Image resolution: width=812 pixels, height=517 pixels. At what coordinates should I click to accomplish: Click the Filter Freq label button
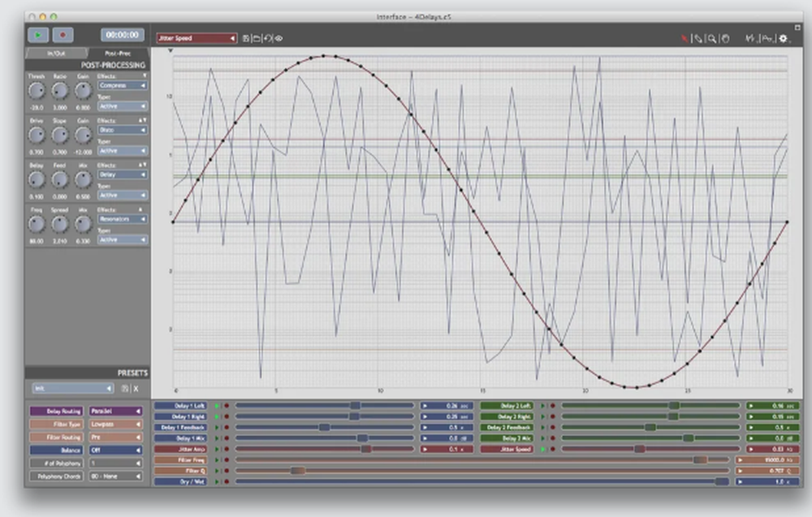coord(180,460)
